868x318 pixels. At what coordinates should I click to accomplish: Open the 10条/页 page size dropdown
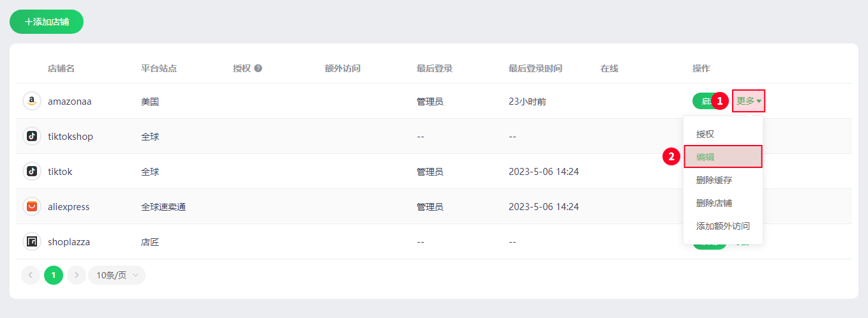click(117, 275)
